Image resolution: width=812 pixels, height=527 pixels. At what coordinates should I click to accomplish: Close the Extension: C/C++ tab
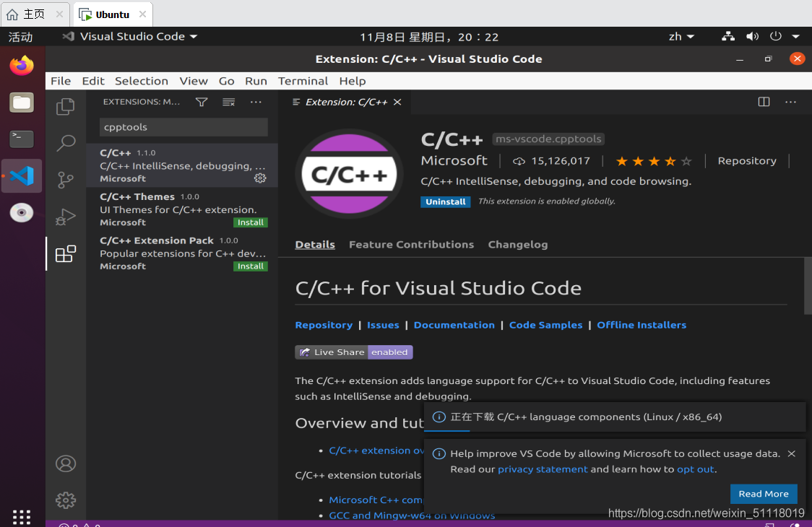[x=397, y=102]
